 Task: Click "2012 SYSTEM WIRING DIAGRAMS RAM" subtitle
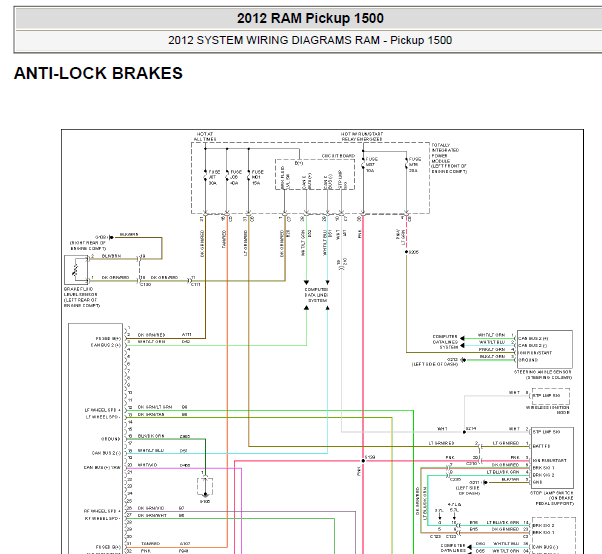click(274, 40)
